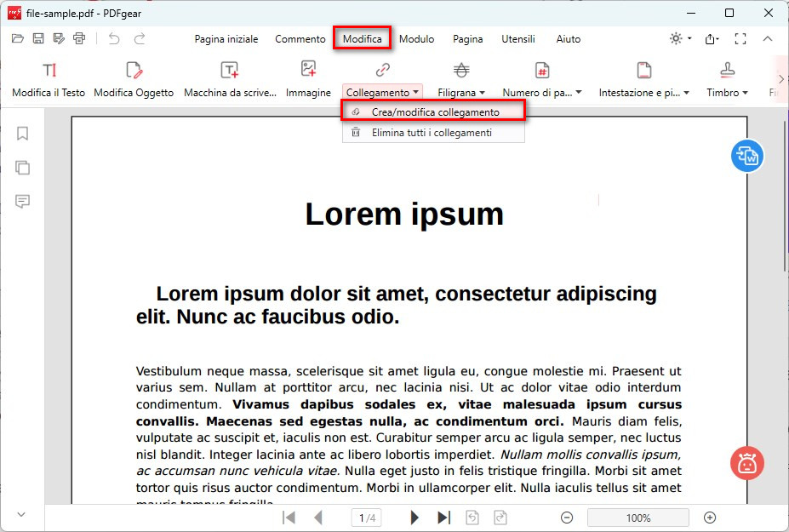
Task: Open the page thumbnails sidebar icon
Action: pyautogui.click(x=23, y=168)
